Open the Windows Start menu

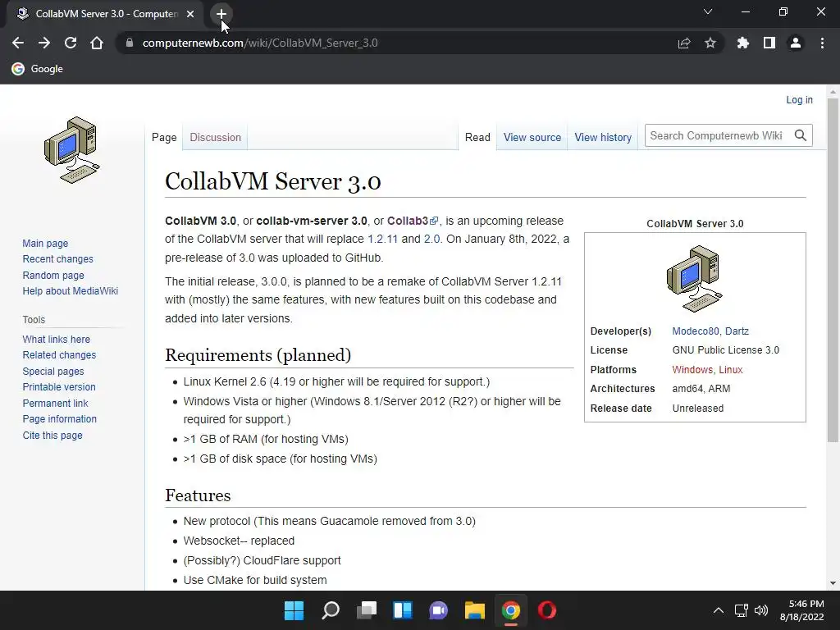pos(294,610)
